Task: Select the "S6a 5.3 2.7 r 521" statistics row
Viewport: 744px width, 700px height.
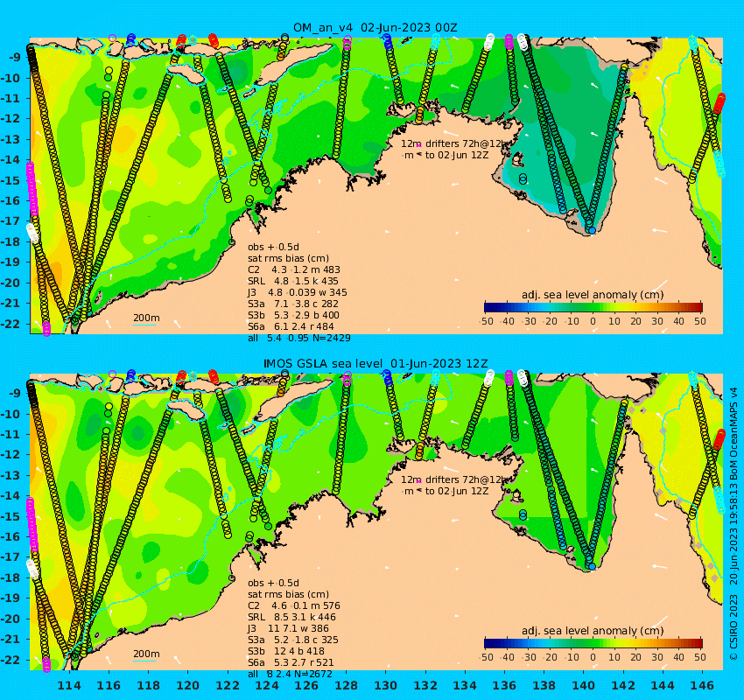Action: (x=291, y=662)
